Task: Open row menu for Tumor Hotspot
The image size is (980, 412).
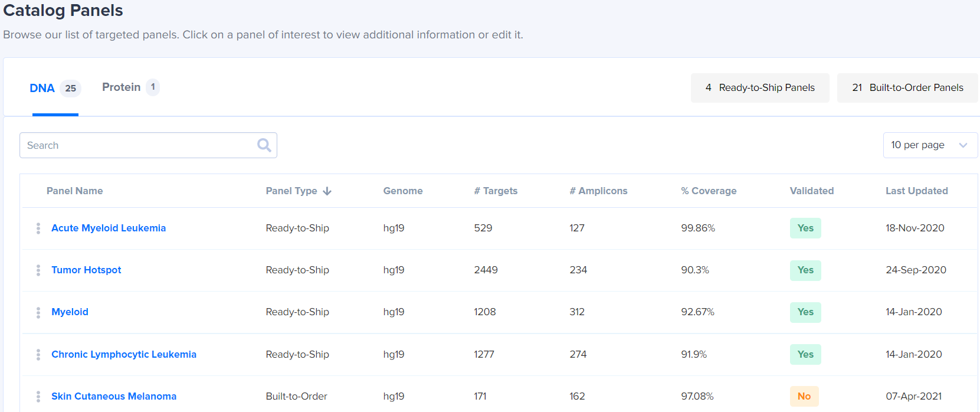Action: click(x=38, y=270)
